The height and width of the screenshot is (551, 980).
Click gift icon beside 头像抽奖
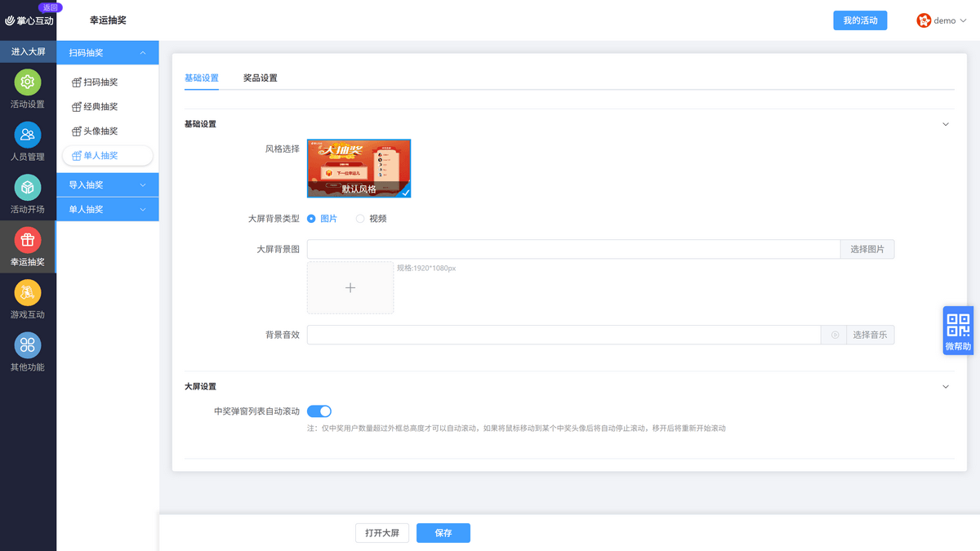point(77,131)
